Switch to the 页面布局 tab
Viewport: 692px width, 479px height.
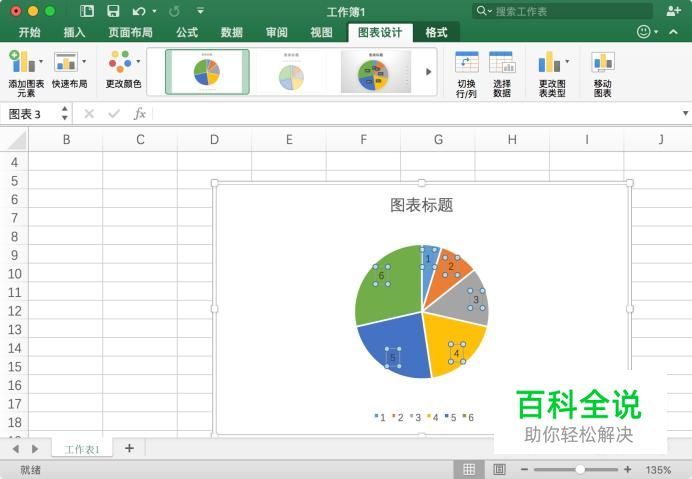tap(130, 32)
